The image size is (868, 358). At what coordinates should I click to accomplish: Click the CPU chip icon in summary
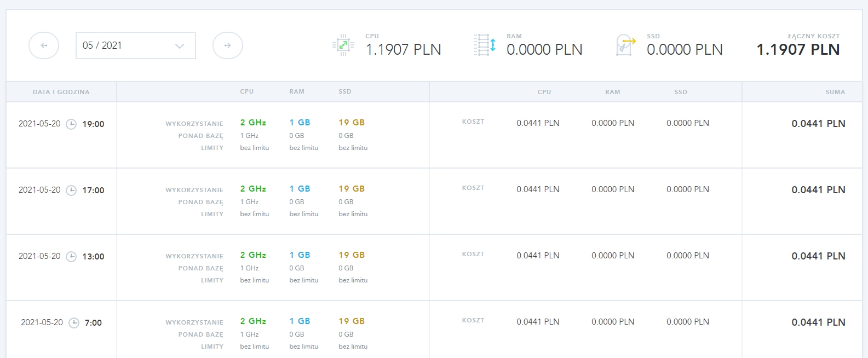point(343,45)
